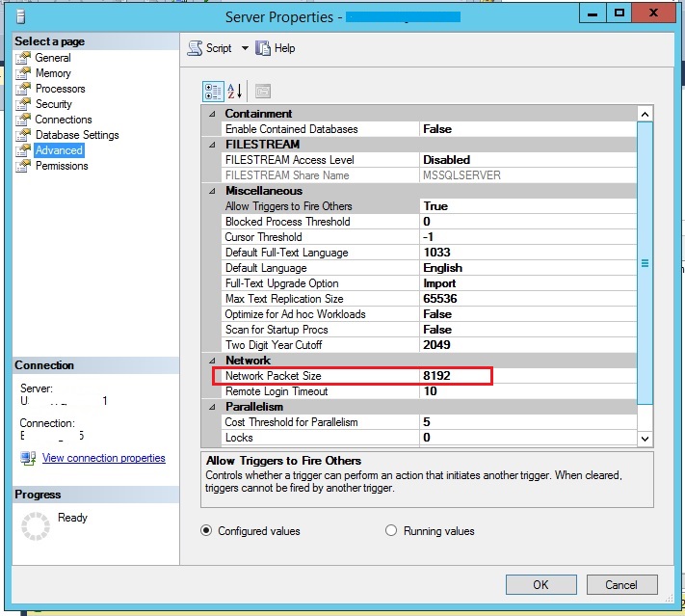The image size is (685, 616).
Task: Click the Memory page icon
Action: pyautogui.click(x=23, y=73)
